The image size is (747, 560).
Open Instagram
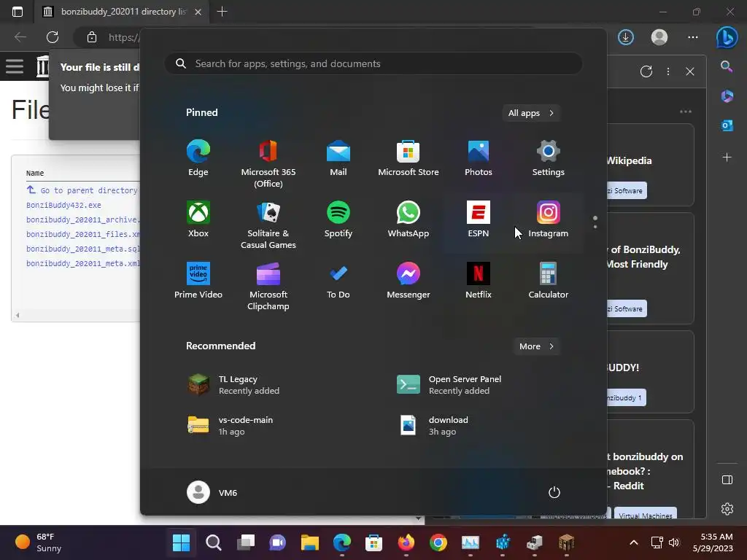point(549,219)
